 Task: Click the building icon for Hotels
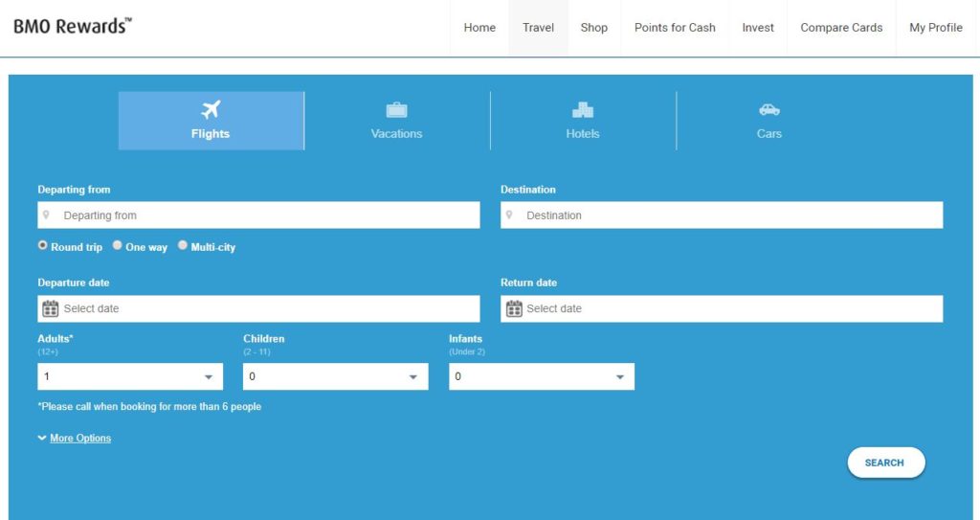(x=582, y=110)
